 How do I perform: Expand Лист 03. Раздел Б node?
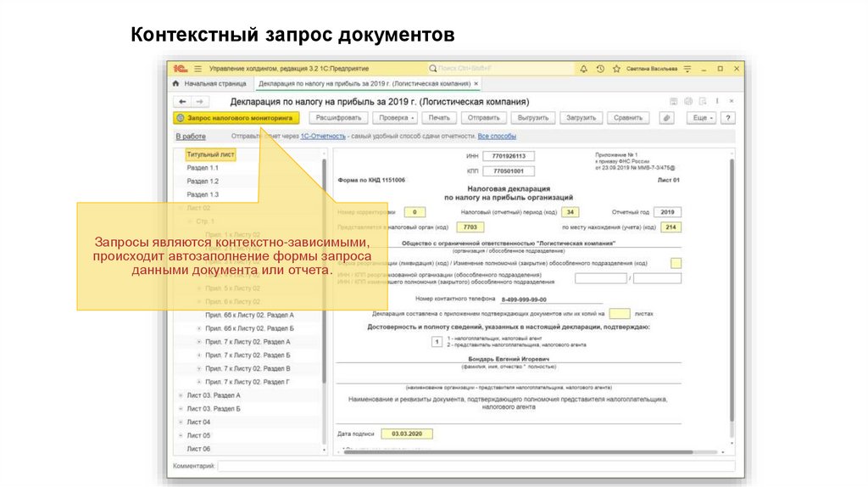click(x=181, y=409)
